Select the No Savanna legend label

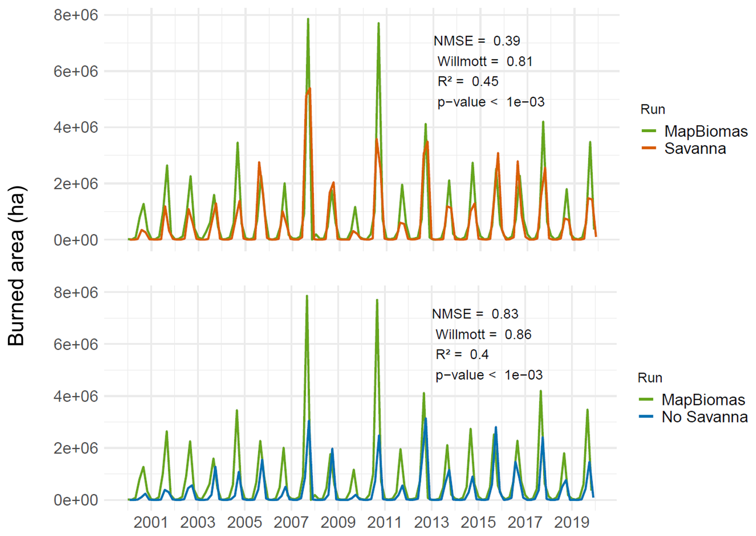coord(704,417)
